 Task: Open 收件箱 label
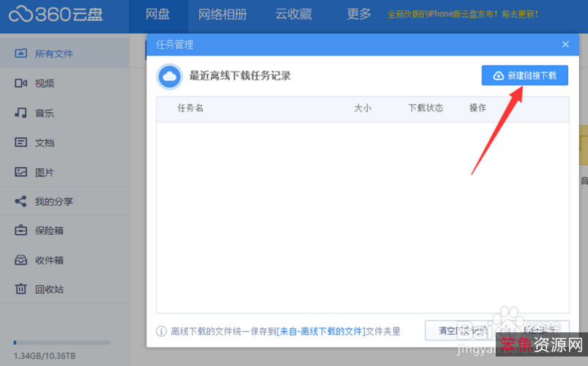(x=49, y=260)
